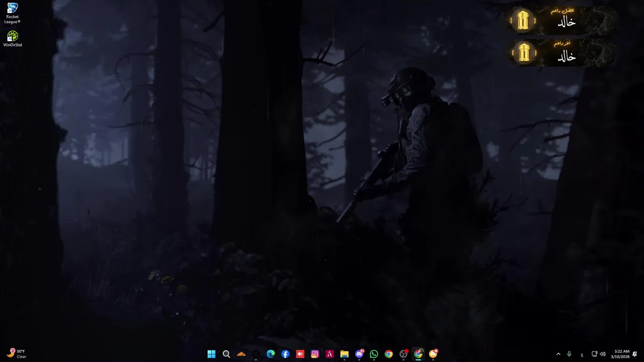The image size is (644, 362).
Task: Switch to active Chrome profile window
Action: [418, 354]
